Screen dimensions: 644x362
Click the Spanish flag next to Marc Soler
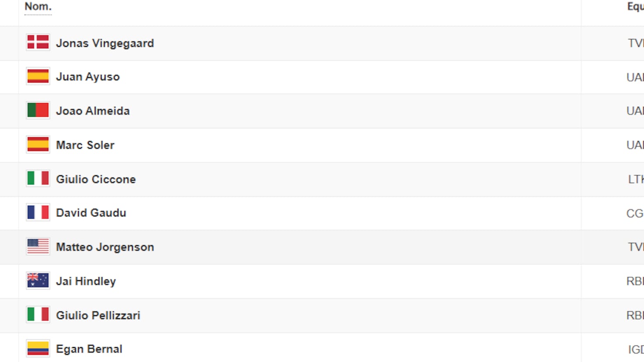coord(38,144)
